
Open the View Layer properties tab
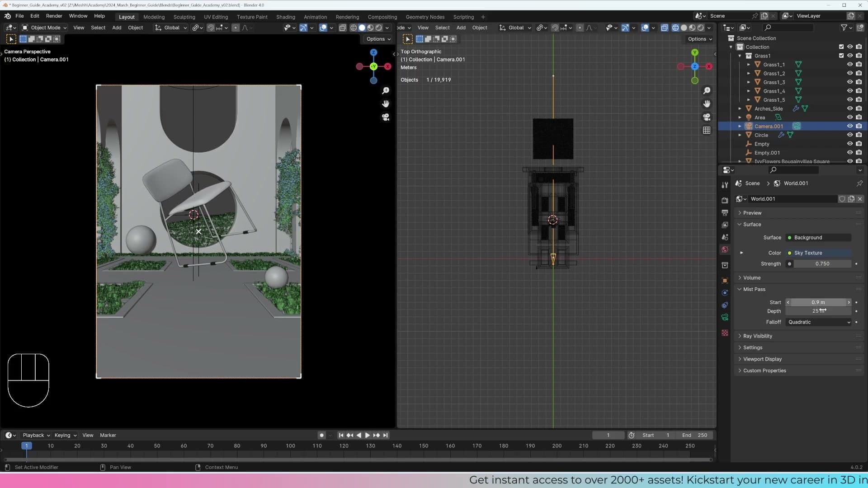pos(725,225)
